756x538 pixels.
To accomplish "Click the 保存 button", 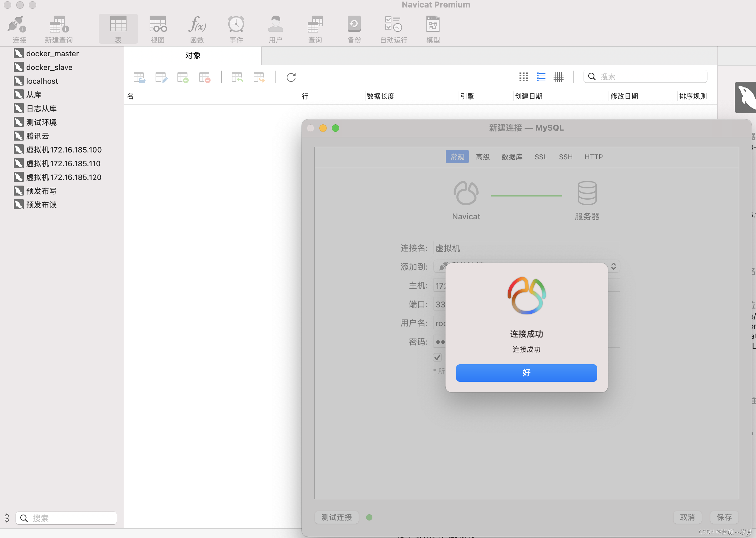I will 724,517.
